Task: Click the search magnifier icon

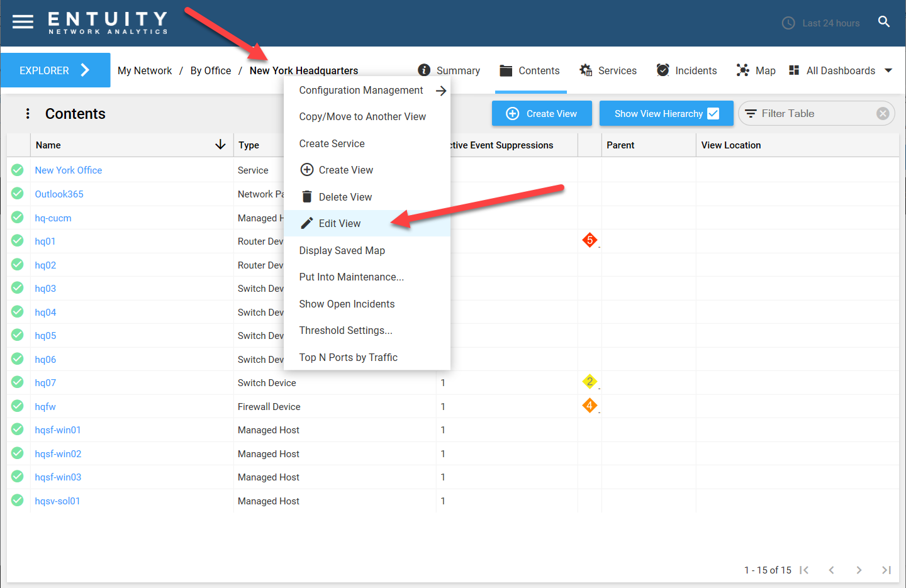Action: 884,22
